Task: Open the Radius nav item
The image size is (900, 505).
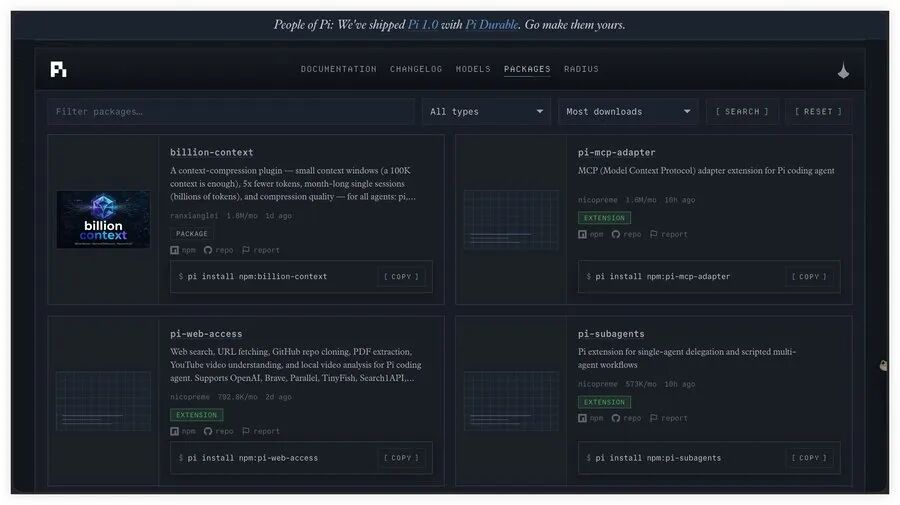Action: click(581, 69)
